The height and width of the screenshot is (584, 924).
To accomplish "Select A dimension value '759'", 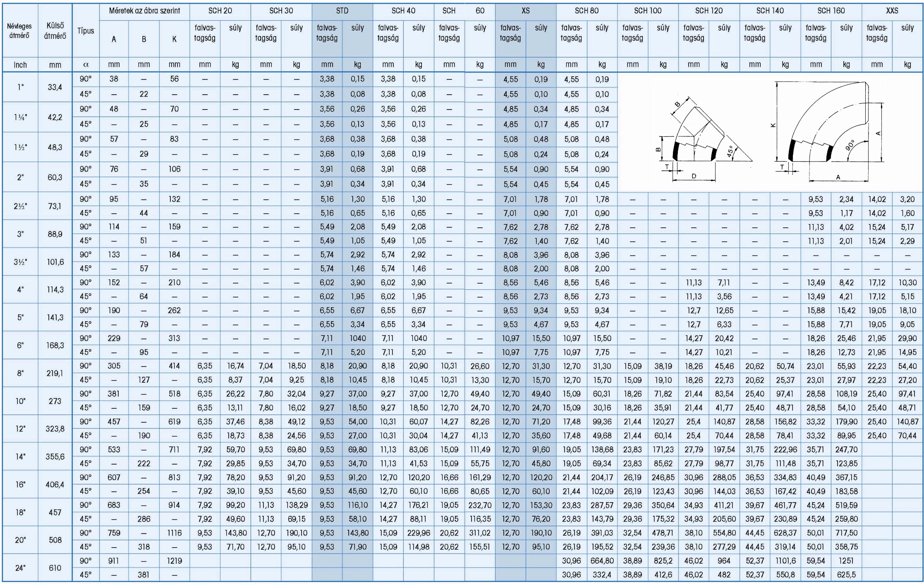I will click(114, 533).
